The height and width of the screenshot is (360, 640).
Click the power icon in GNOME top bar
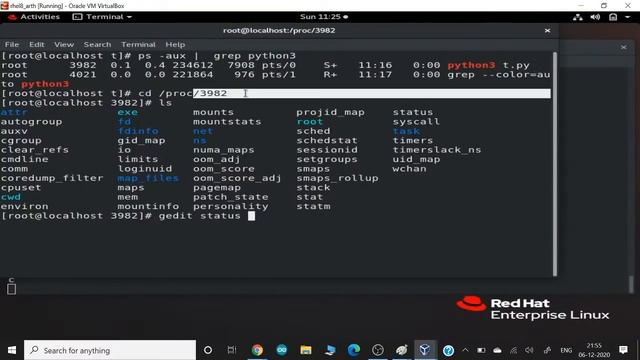[613, 17]
